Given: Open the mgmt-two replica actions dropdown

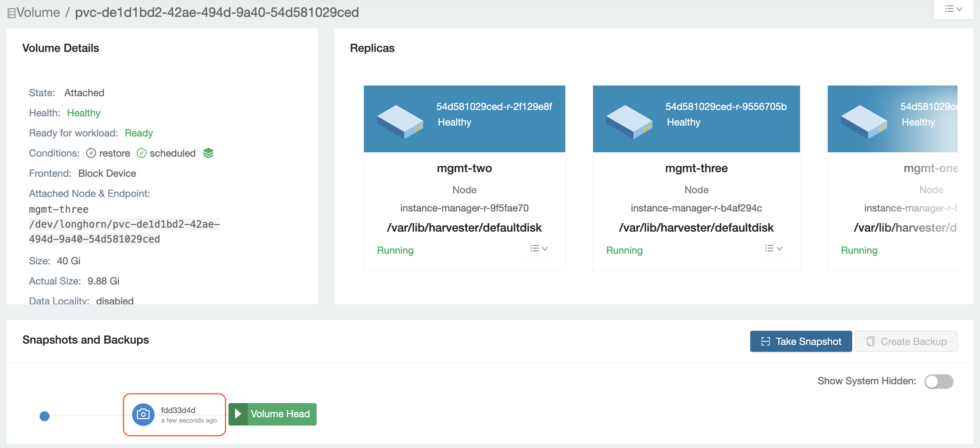Looking at the screenshot, I should tap(539, 248).
